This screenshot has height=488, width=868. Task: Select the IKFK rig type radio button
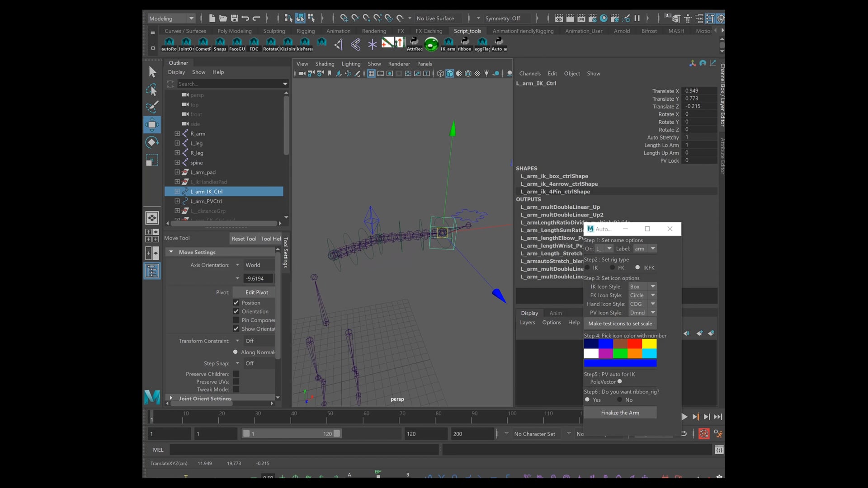[637, 267]
